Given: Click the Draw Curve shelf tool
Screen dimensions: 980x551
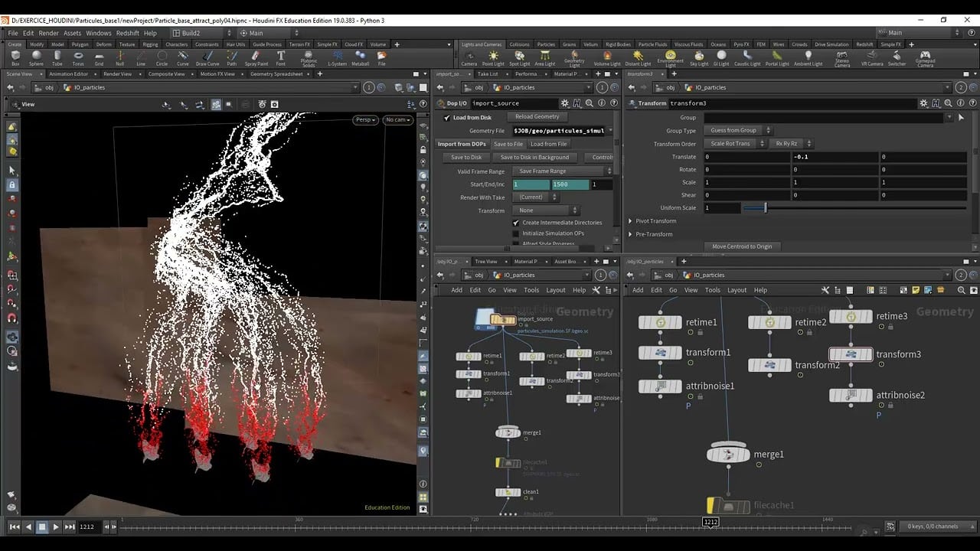Looking at the screenshot, I should (x=207, y=57).
